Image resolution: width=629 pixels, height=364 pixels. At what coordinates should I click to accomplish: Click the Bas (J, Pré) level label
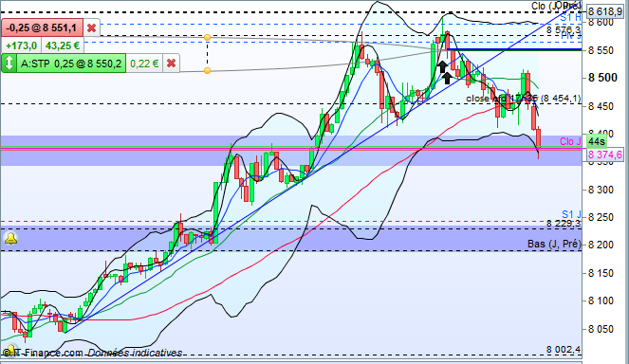pos(554,244)
